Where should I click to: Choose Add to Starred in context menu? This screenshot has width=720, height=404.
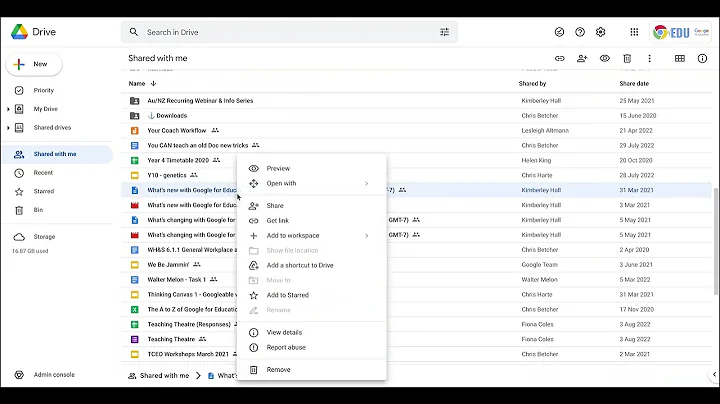pyautogui.click(x=311, y=295)
